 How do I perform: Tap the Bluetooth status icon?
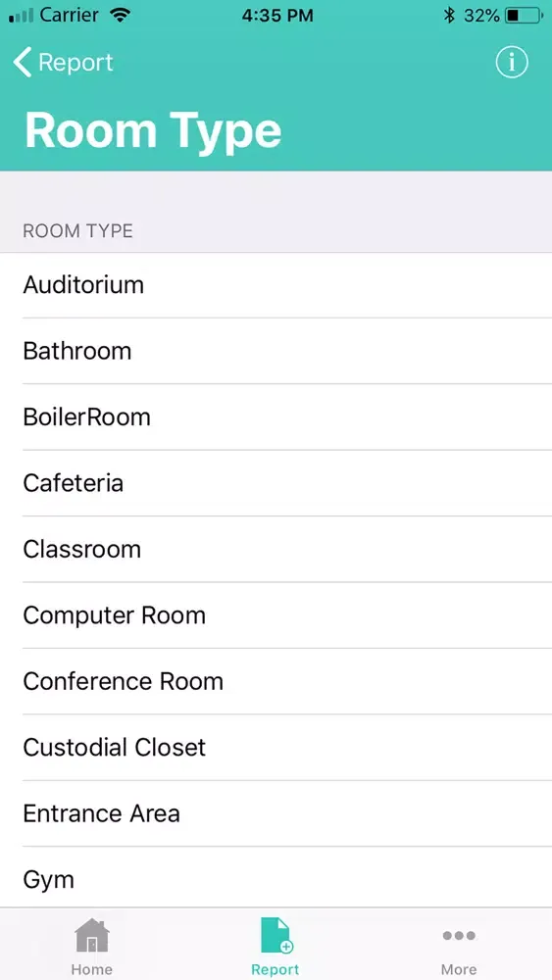coord(449,15)
